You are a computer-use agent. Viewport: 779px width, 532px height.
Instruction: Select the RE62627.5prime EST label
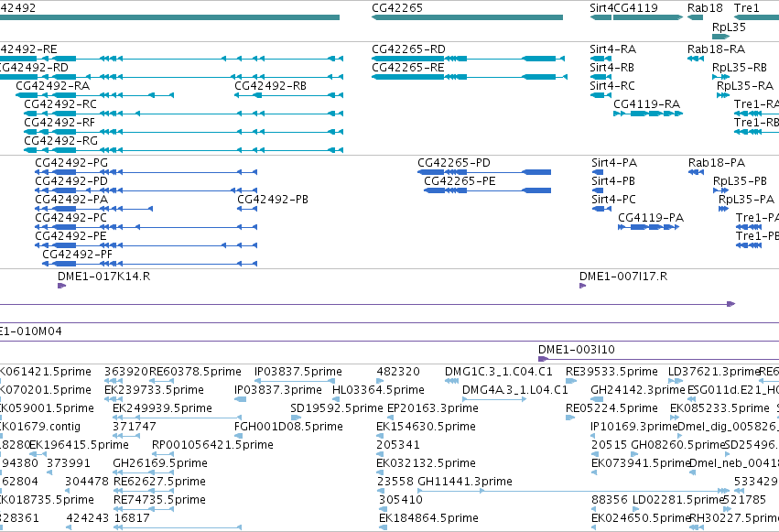pos(159,482)
